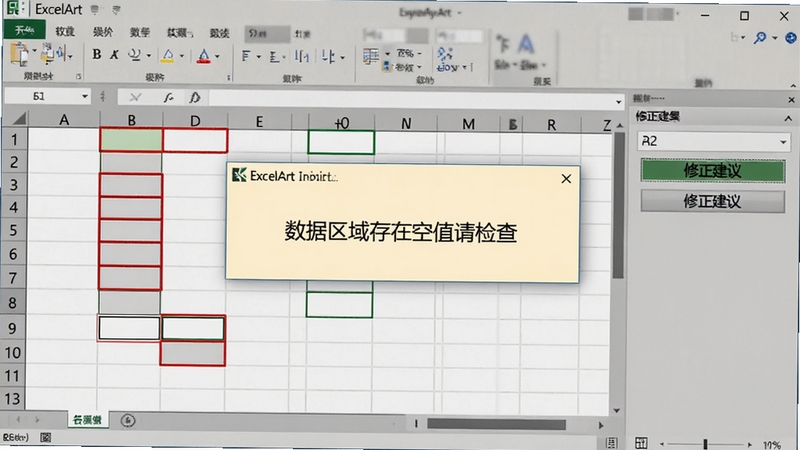
Task: Click the blue globe icon at top right
Action: coord(790,38)
